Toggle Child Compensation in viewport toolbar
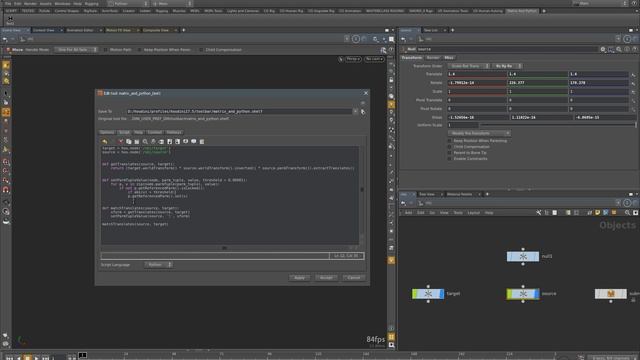The width and height of the screenshot is (640, 360). 201,50
